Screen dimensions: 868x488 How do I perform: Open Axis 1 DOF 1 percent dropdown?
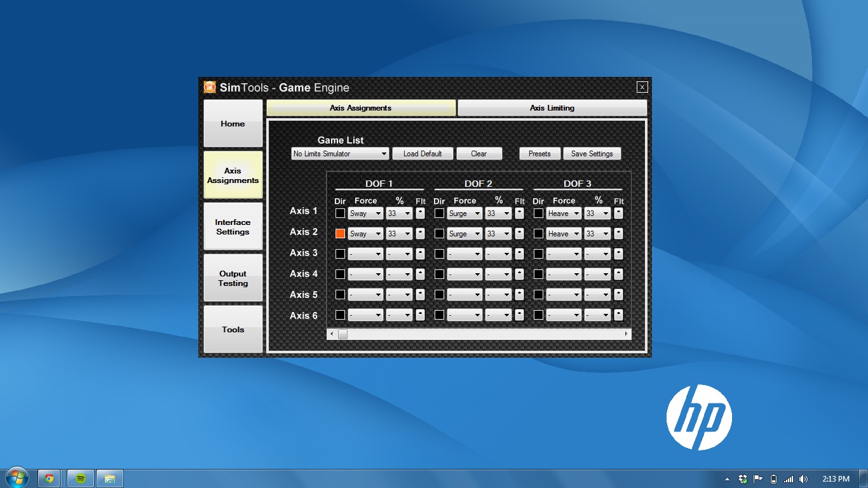[x=399, y=213]
